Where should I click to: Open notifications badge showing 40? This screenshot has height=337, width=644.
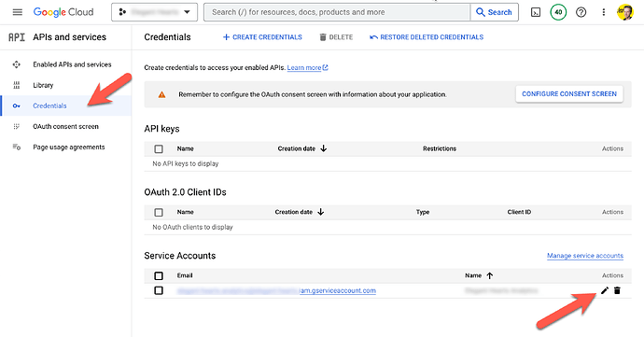[558, 12]
